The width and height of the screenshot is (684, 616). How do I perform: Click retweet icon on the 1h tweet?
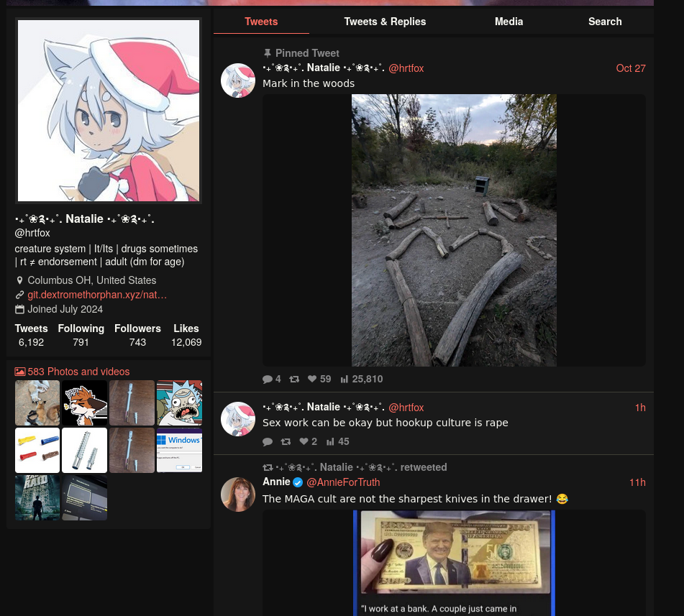(286, 441)
